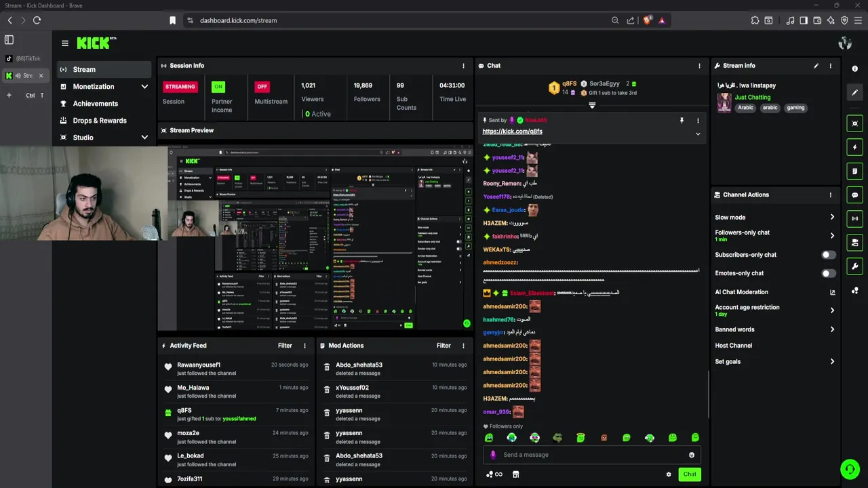Expand Banned words settings
The width and height of the screenshot is (868, 488).
coord(832,329)
